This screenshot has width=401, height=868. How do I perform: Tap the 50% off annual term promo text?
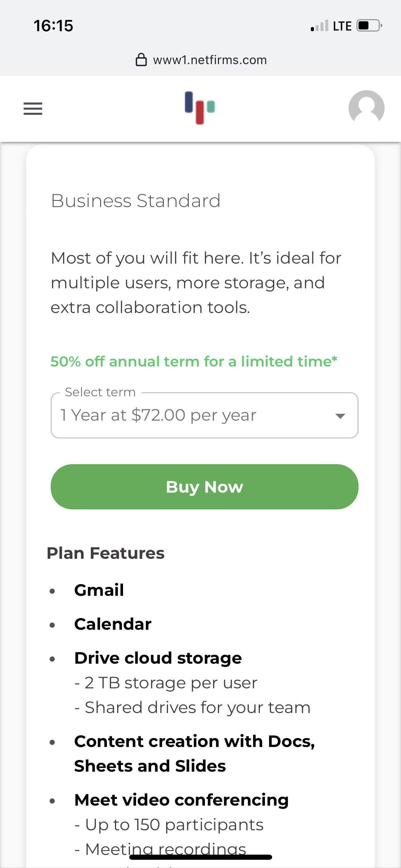tap(194, 361)
